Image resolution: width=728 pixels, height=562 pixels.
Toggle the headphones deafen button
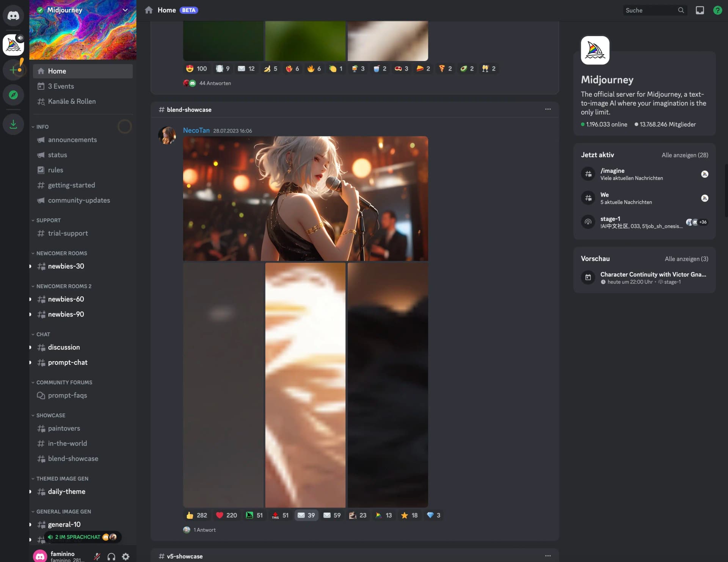(111, 556)
